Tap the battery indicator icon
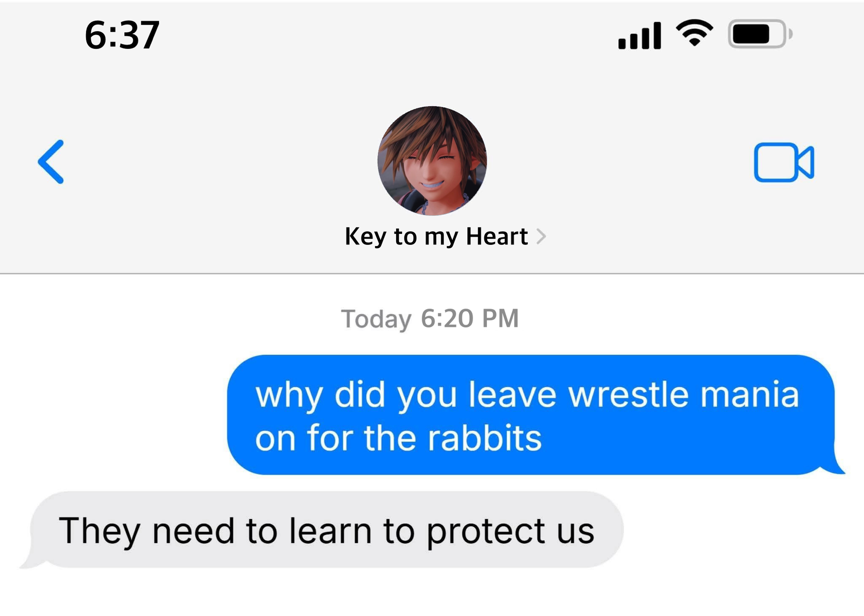The height and width of the screenshot is (616, 864). [760, 34]
